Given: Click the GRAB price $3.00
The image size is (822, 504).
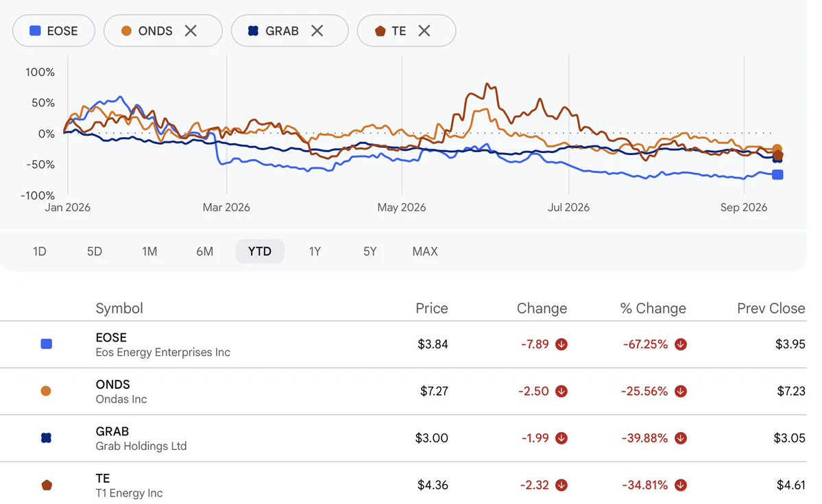Looking at the screenshot, I should coord(431,438).
